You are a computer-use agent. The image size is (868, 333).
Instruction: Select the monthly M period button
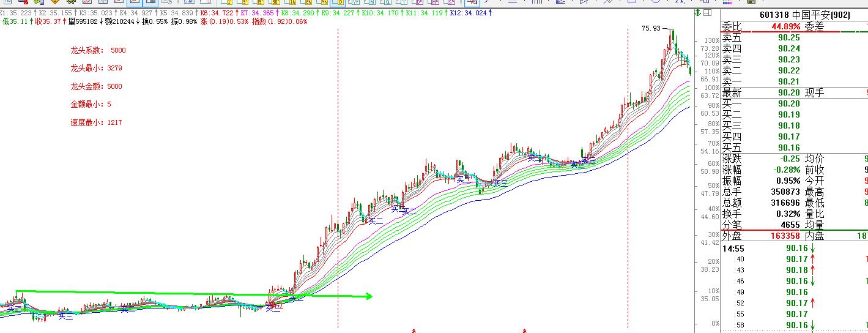click(370, 2)
